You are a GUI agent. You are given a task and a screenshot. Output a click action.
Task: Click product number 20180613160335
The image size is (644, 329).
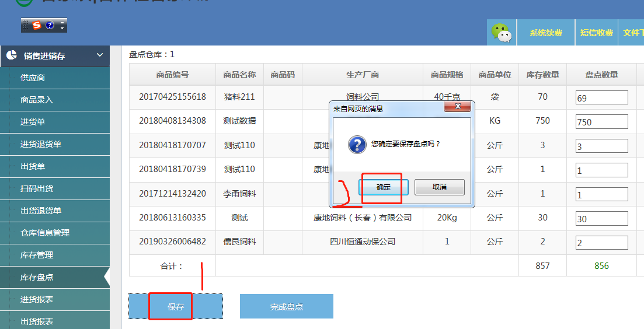click(172, 218)
